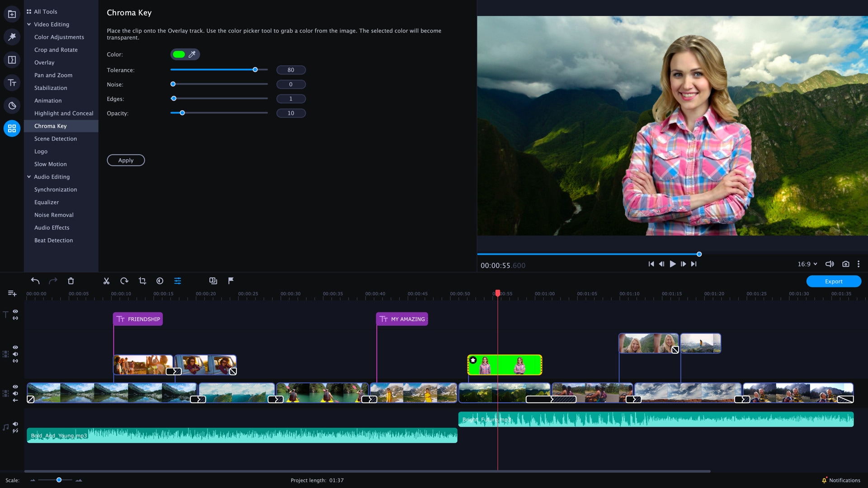This screenshot has width=868, height=488.
Task: Click the Apply button
Action: 125,160
